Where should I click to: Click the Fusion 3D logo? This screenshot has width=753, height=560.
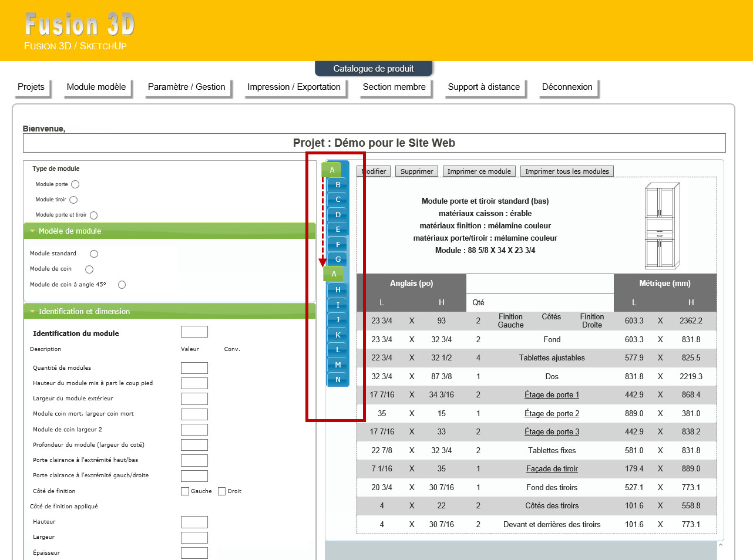(x=80, y=25)
